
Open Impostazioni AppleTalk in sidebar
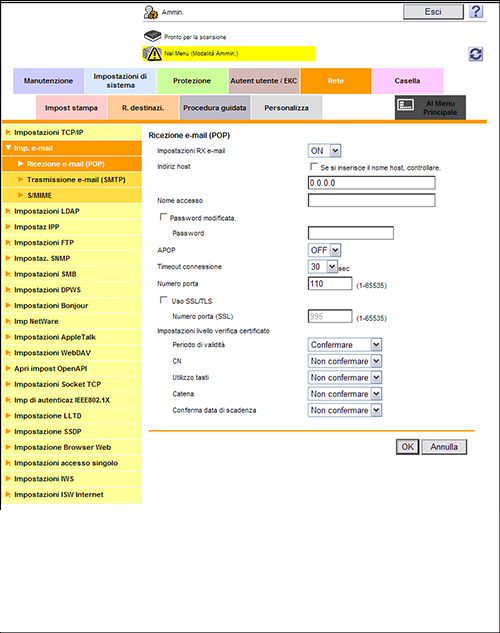coord(72,337)
